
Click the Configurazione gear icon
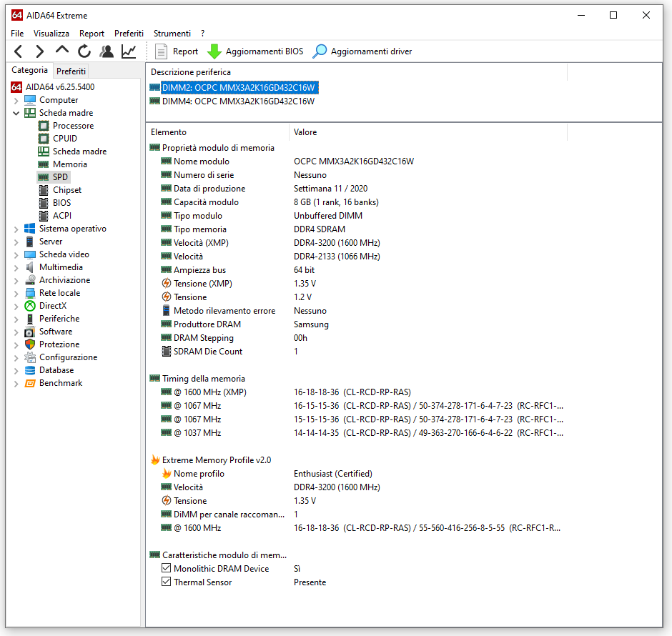click(x=30, y=357)
